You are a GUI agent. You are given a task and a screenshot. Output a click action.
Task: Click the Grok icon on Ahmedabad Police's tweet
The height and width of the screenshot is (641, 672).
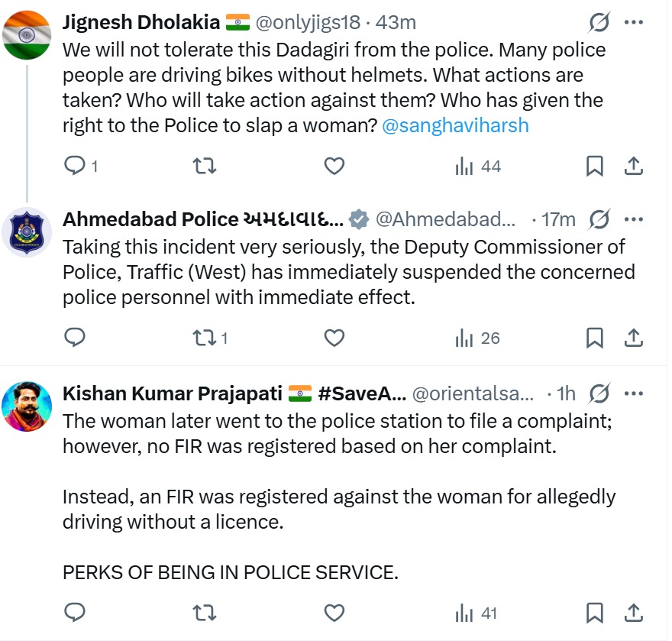[x=599, y=219]
